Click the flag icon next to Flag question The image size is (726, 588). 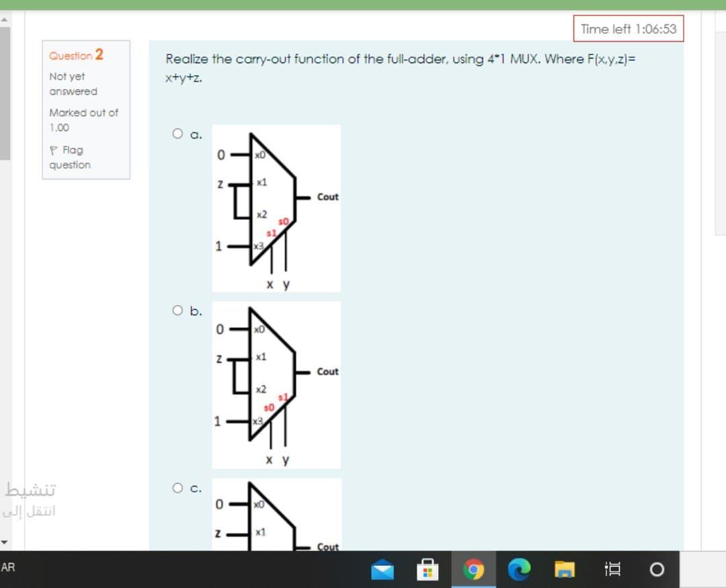pos(53,149)
